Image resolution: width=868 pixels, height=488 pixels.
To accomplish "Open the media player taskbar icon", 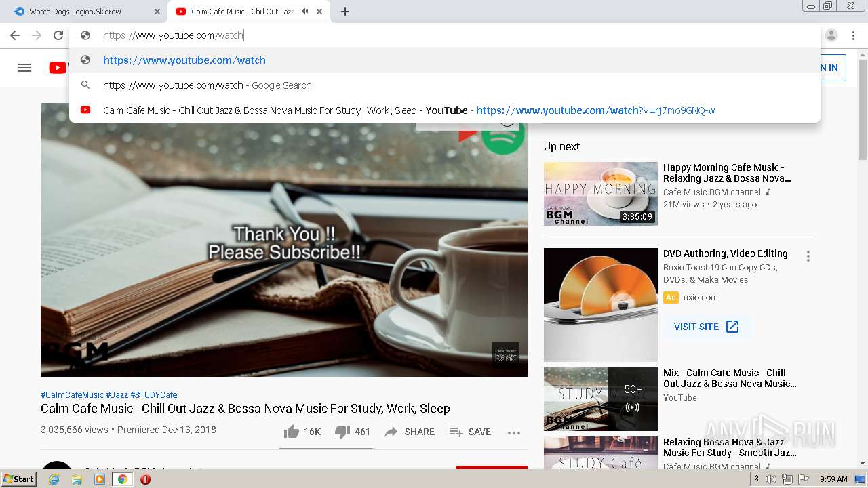I will (x=100, y=479).
